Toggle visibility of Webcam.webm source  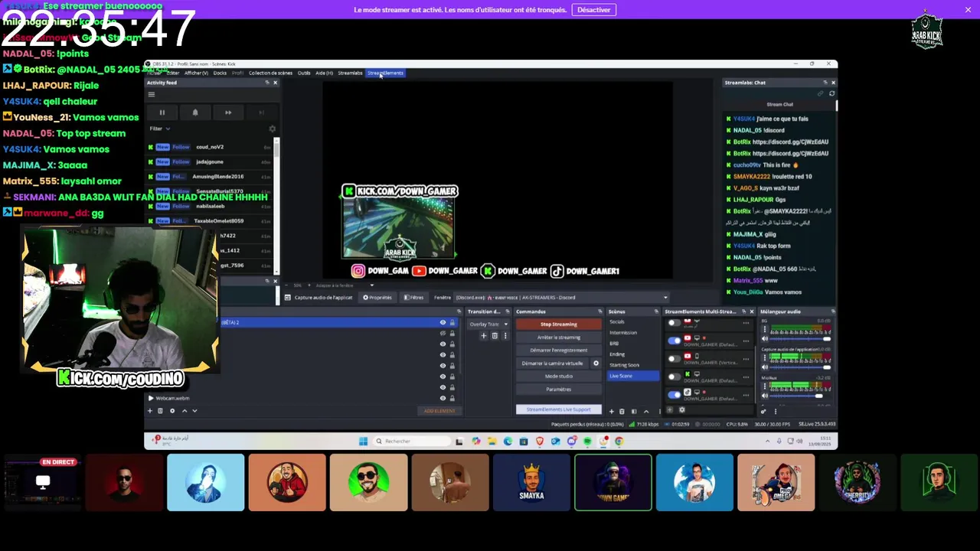[443, 398]
